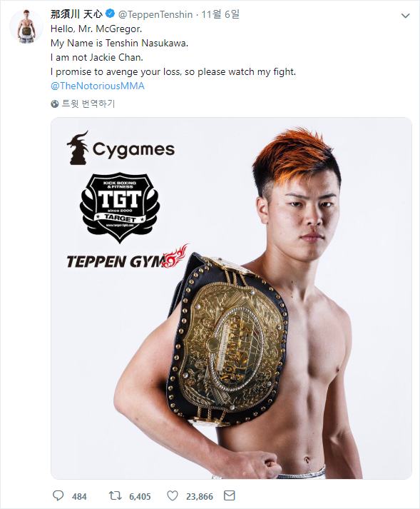Click the 那須川 天心 display name
Screen dimensions: 420x509
click(x=76, y=14)
